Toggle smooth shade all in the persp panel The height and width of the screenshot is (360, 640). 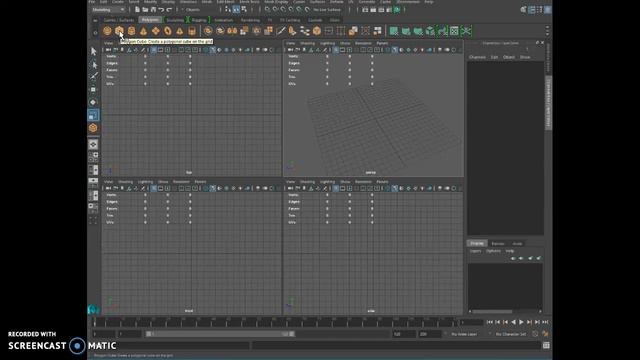(395, 50)
